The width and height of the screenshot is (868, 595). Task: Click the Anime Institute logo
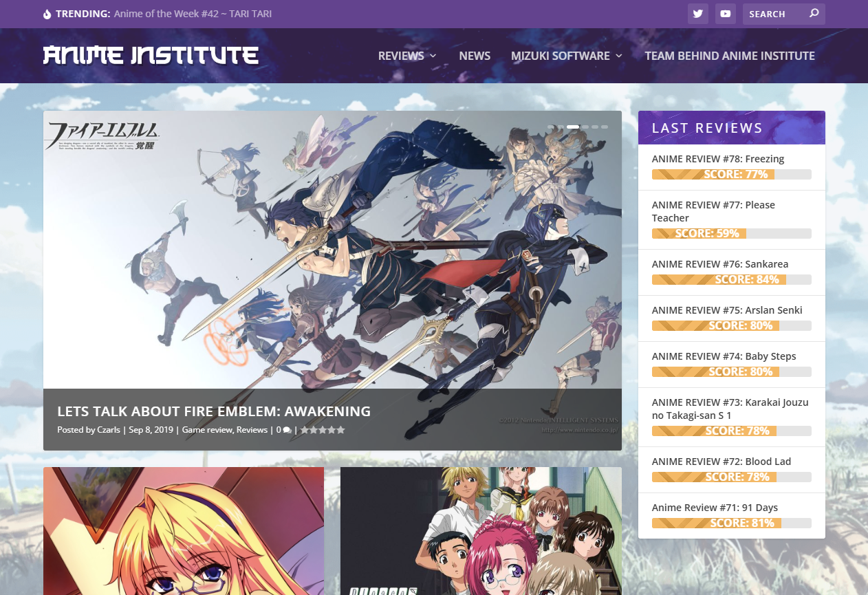coord(151,55)
